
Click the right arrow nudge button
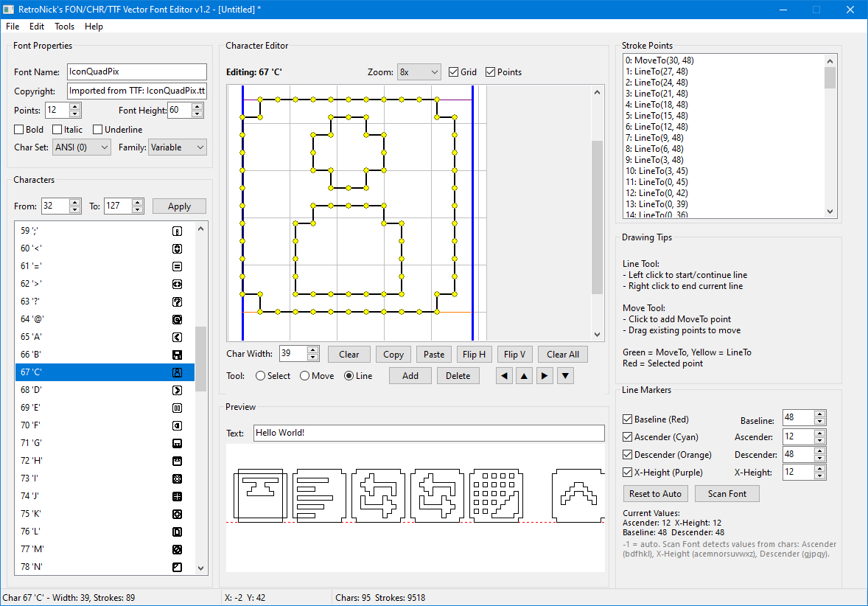tap(545, 376)
